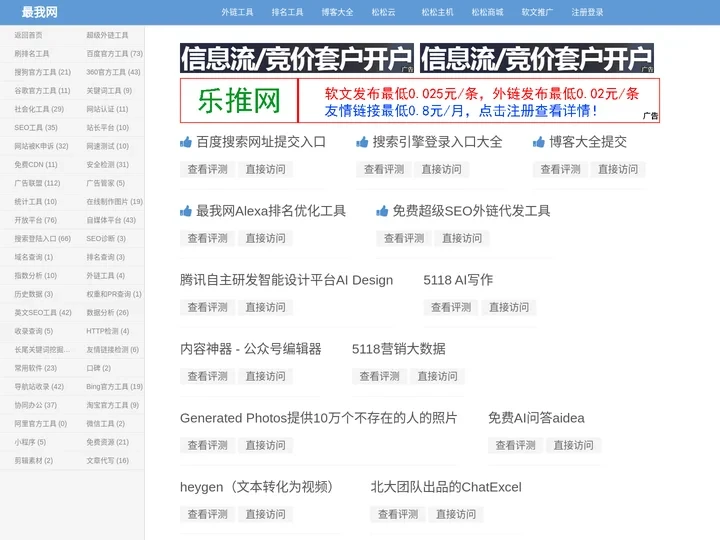This screenshot has height=540, width=720.
Task: Click 查看评测 under 搜索引擎登录入口大全
Action: point(384,169)
